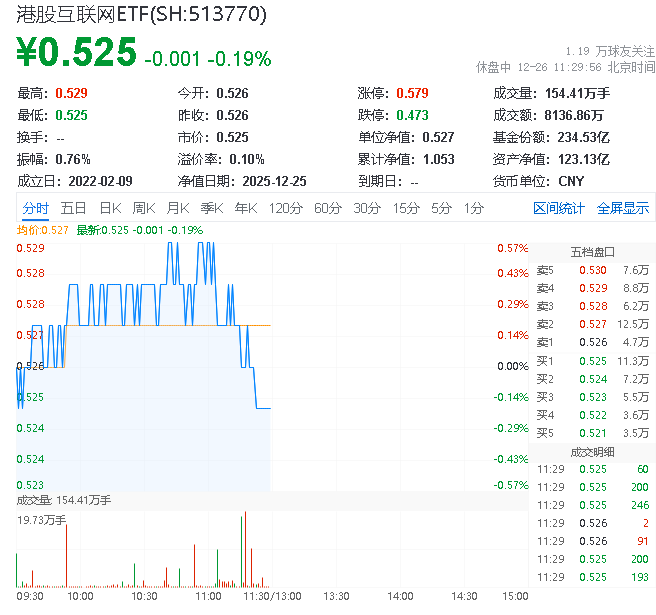656x615 pixels.
Task: Click the 成交明细 section header
Action: (592, 450)
